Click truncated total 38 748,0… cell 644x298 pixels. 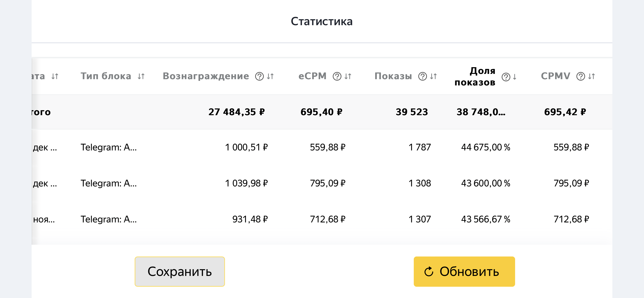tap(481, 112)
